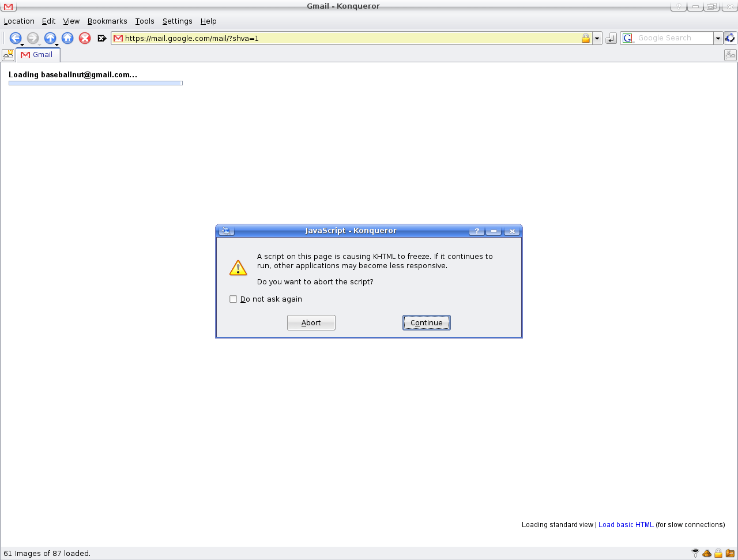
Task: Click the orange KGet icon in status bar
Action: coord(707,553)
